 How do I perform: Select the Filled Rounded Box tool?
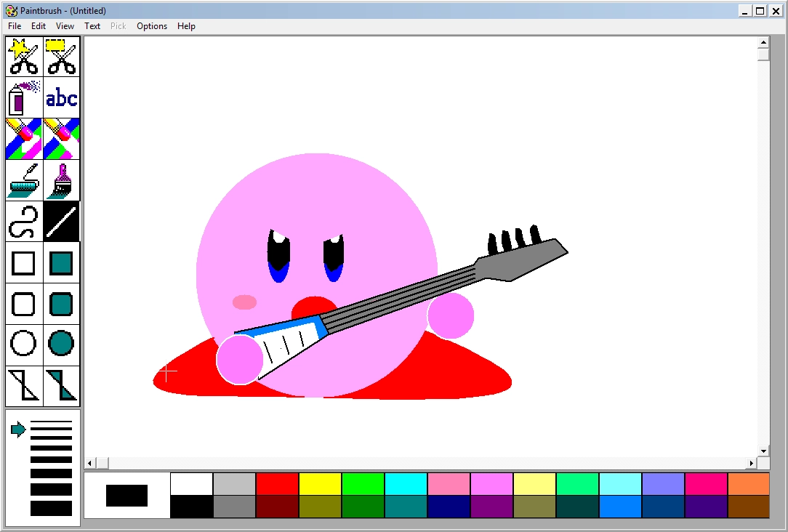click(x=61, y=304)
